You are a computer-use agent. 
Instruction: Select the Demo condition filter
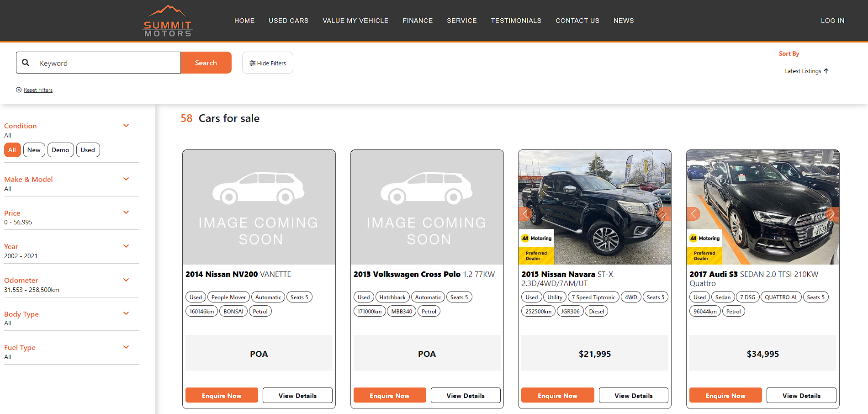click(x=60, y=150)
